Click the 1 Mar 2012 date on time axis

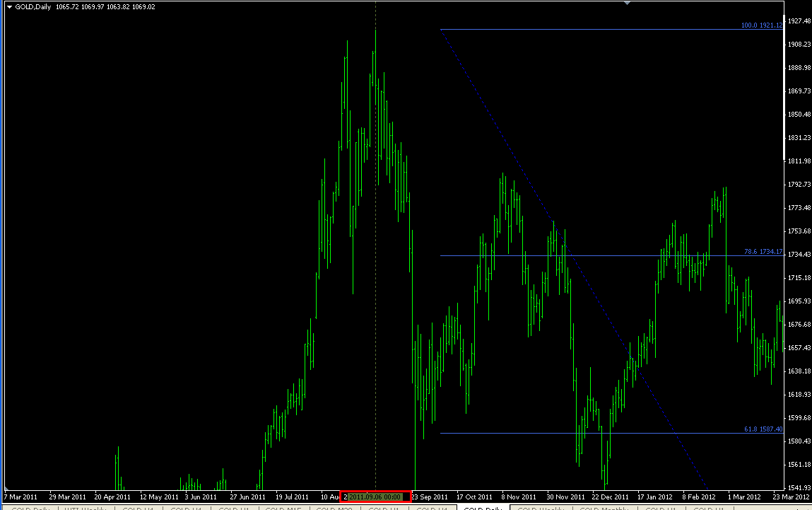click(x=744, y=497)
